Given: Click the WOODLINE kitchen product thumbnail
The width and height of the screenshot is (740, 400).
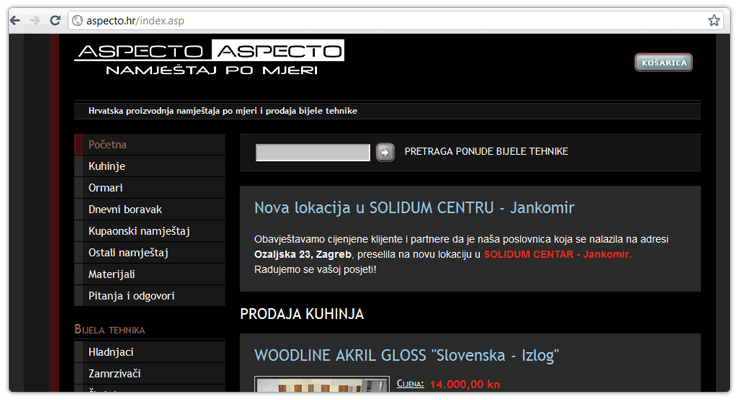Looking at the screenshot, I should (x=322, y=384).
